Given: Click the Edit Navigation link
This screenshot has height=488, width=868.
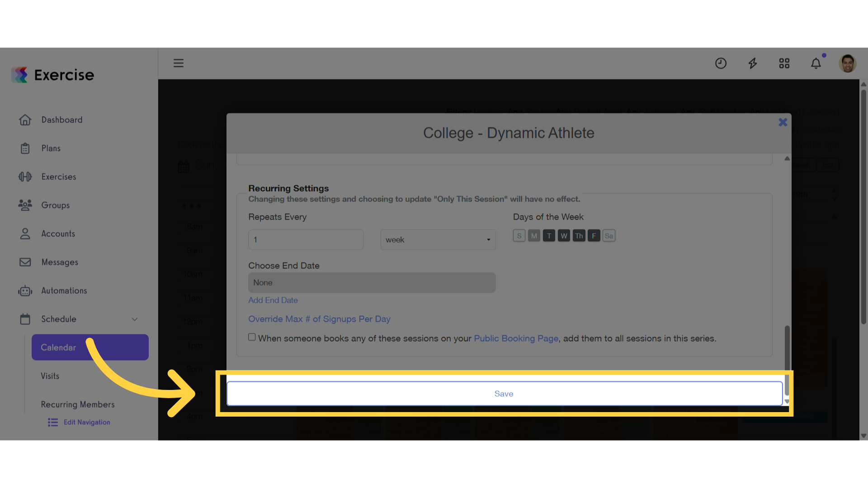Looking at the screenshot, I should click(x=87, y=422).
